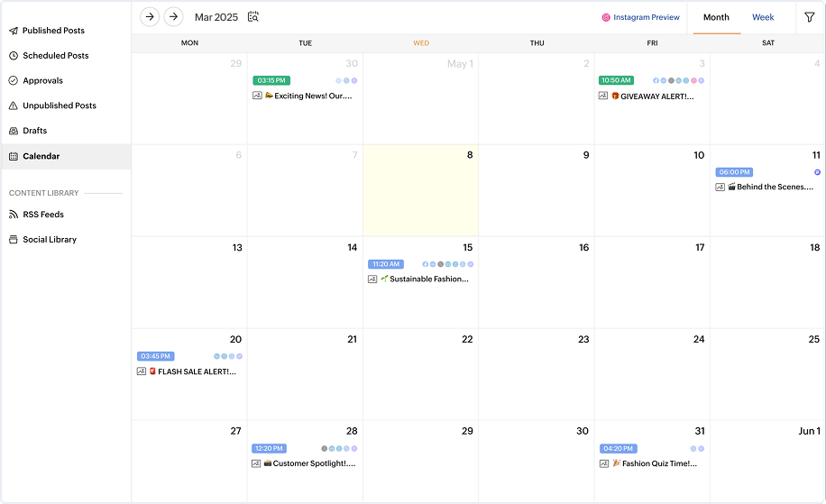
Task: Select the day 22 calendar cell
Action: click(x=421, y=375)
